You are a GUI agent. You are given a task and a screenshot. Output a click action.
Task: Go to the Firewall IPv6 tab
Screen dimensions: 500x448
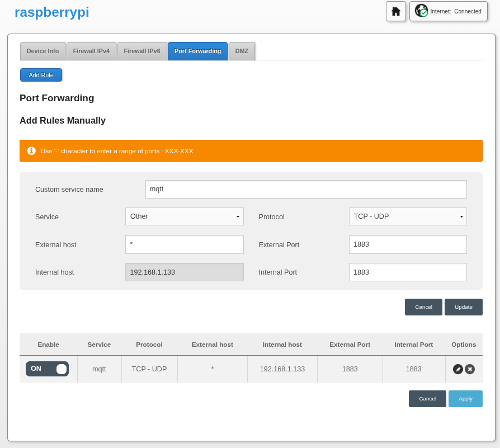click(142, 51)
